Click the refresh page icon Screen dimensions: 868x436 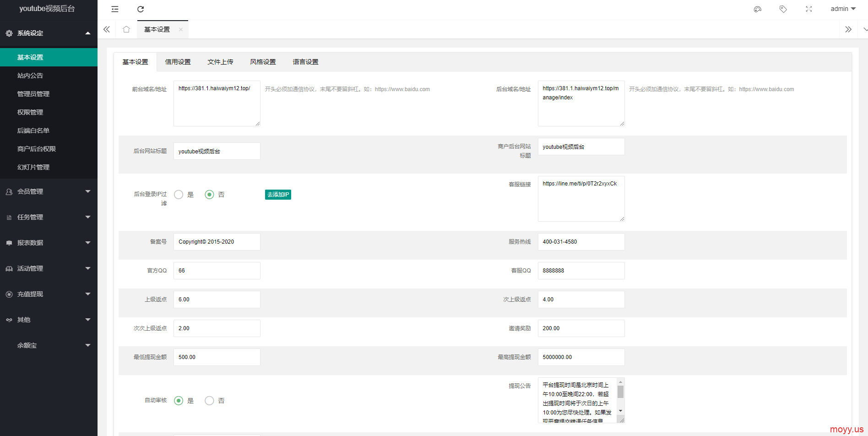point(141,9)
